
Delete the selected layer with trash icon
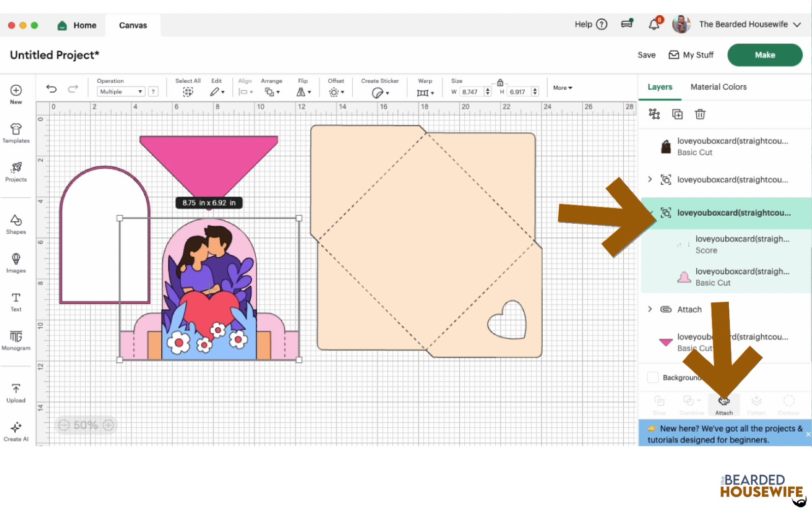[700, 114]
